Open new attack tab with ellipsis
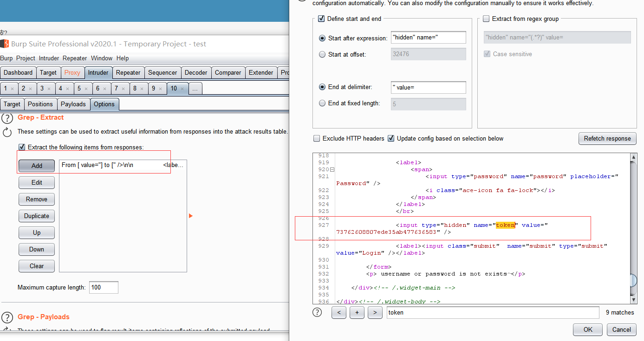644x341 pixels. point(195,89)
